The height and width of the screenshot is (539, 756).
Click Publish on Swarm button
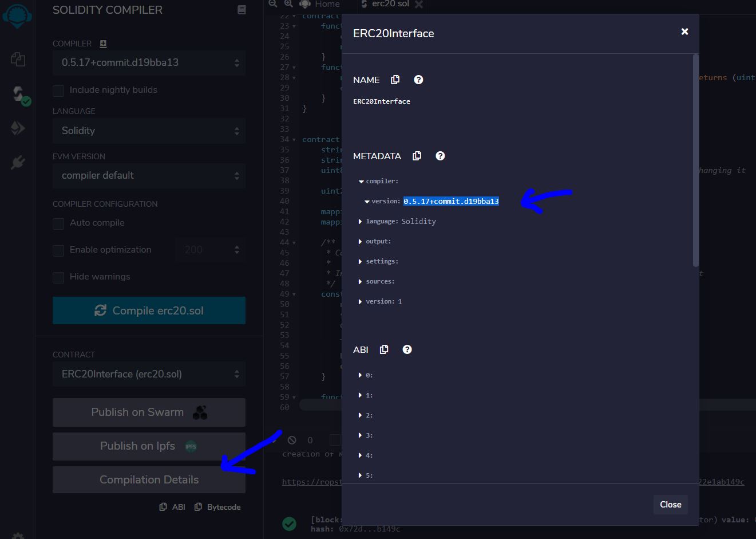point(149,412)
